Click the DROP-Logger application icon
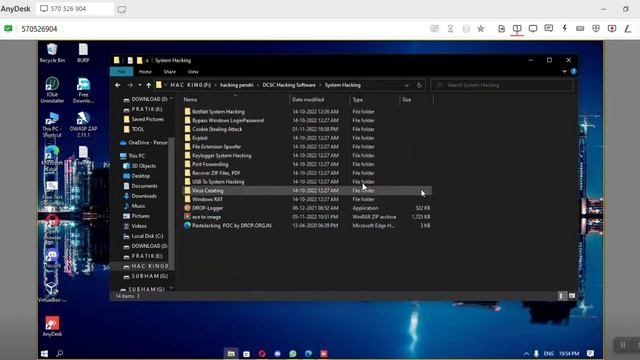Image resolution: width=640 pixels, height=360 pixels. point(187,208)
